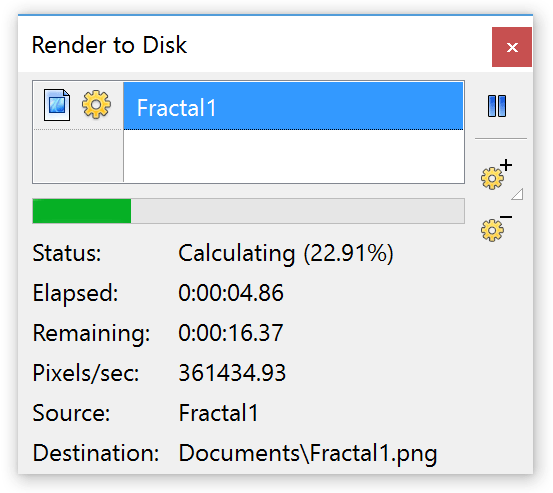The width and height of the screenshot is (553, 493).
Task: Click the remove render job gear icon
Action: (496, 227)
